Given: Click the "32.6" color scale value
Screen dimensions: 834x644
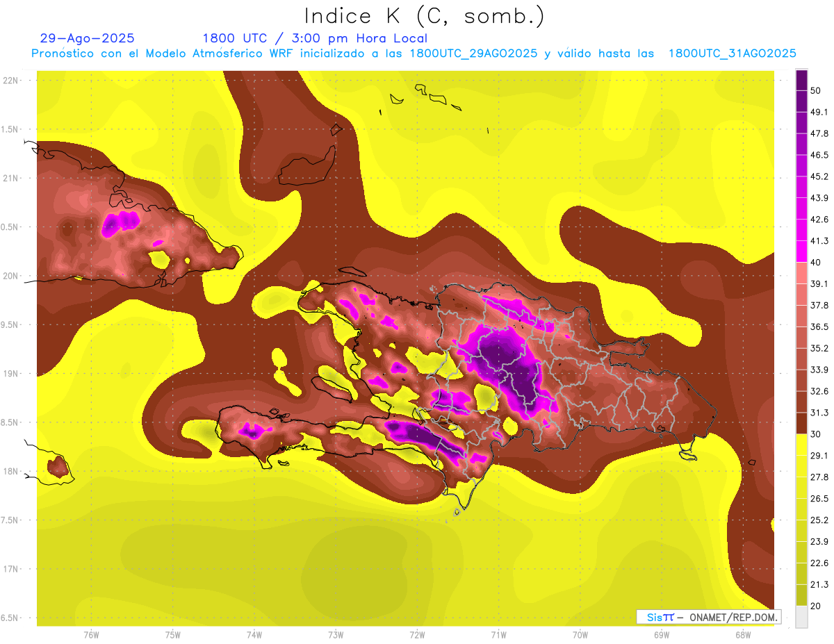Looking at the screenshot, I should (x=819, y=391).
